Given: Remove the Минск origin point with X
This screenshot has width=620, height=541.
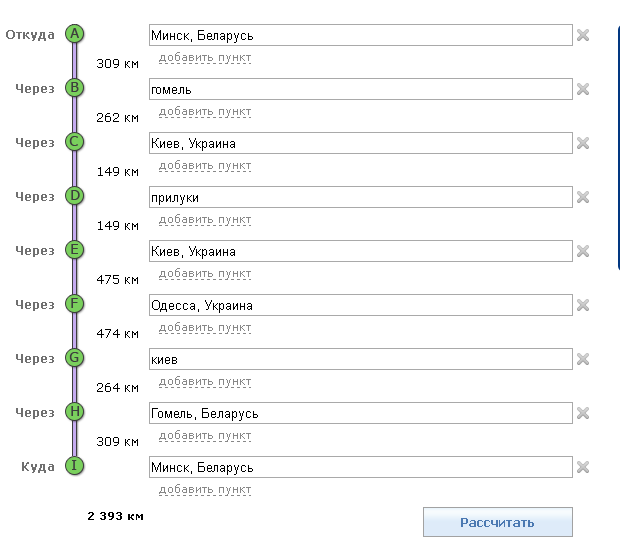Looking at the screenshot, I should [x=583, y=35].
